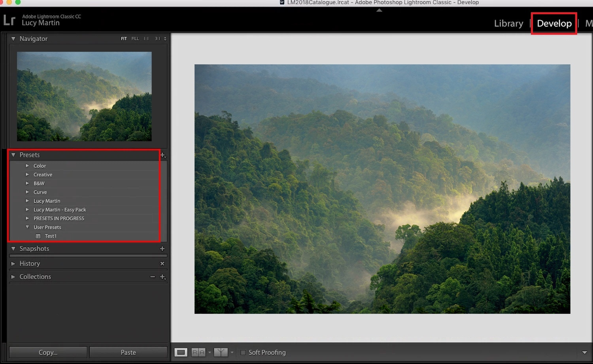The image size is (593, 364).
Task: Collapse the User Presets folder
Action: point(27,227)
